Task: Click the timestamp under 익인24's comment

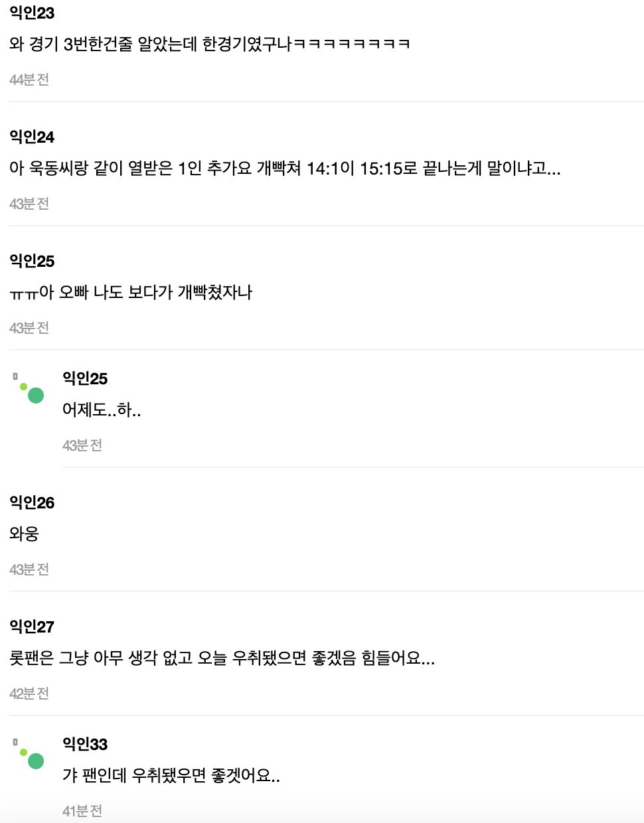Action: 29,204
